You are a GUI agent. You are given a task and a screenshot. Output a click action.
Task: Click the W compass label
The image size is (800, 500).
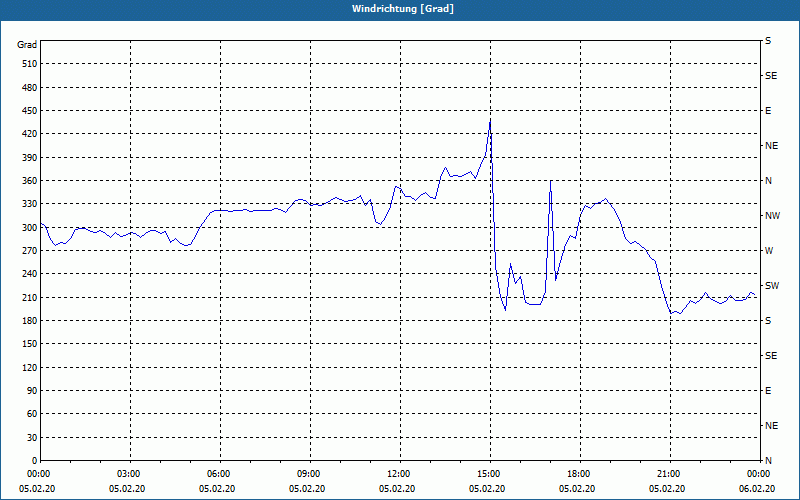tap(769, 251)
